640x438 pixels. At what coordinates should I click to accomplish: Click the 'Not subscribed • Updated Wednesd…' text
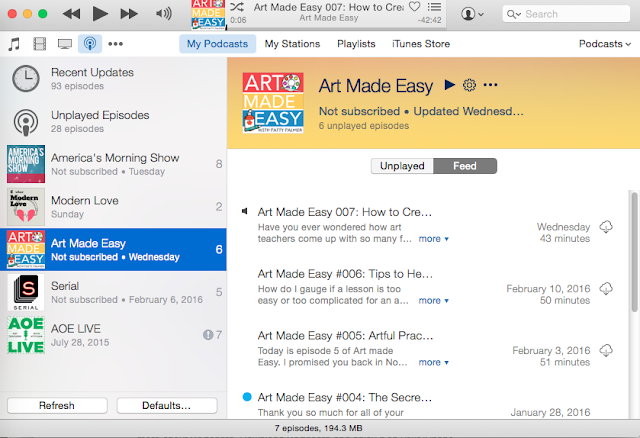(421, 111)
